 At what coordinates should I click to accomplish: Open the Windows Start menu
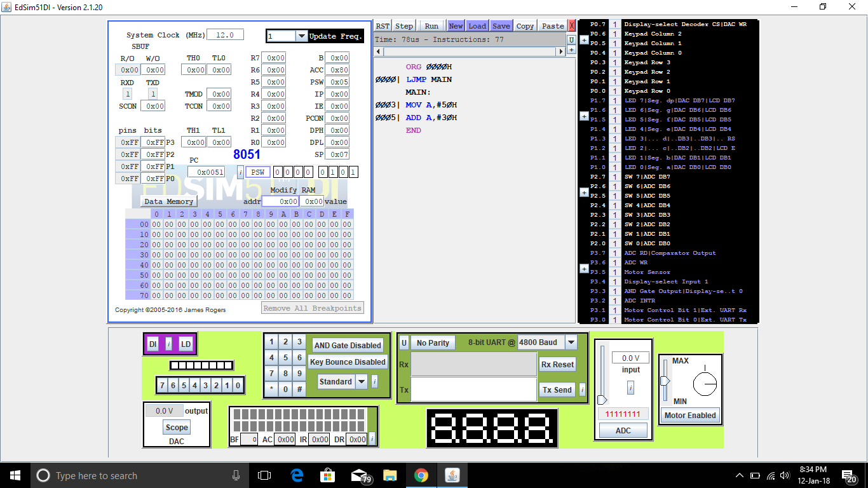(15, 475)
